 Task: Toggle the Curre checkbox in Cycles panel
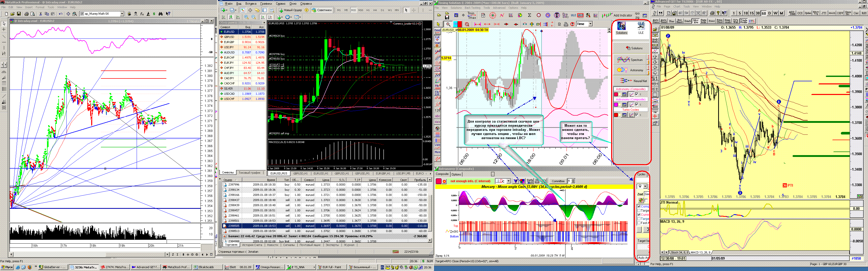tap(639, 215)
